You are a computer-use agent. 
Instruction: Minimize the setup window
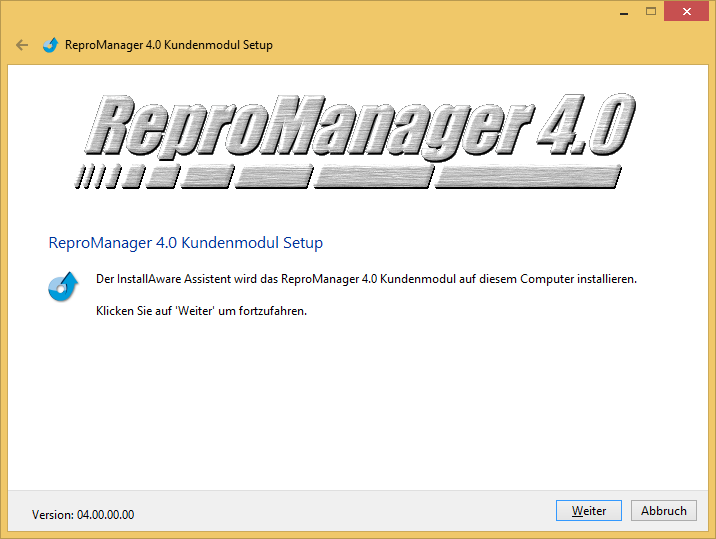click(x=624, y=12)
